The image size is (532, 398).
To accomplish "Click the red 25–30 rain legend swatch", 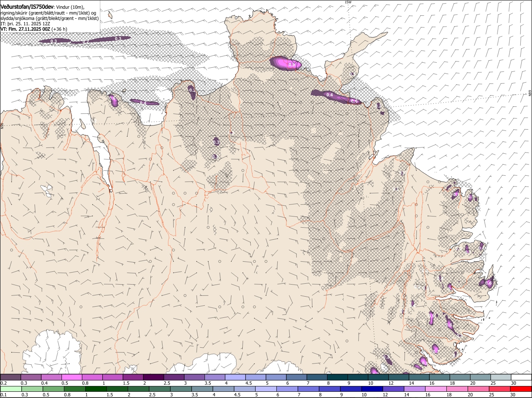I will 500,389.
